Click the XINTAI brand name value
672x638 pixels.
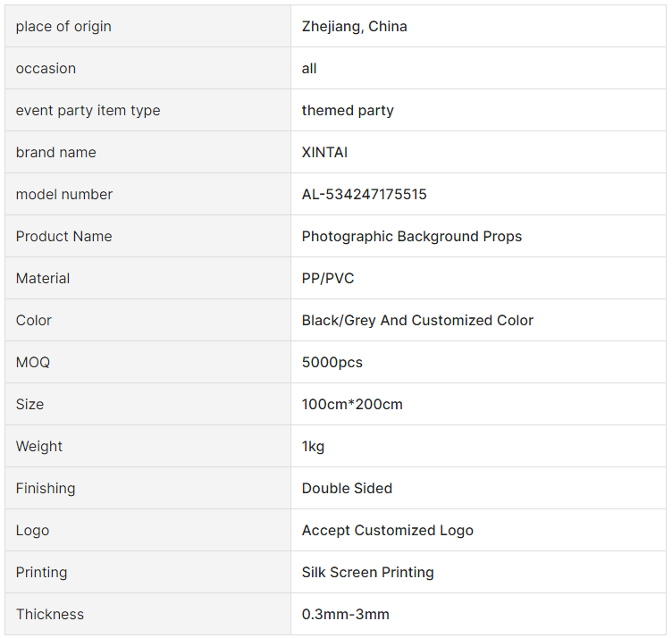click(324, 153)
